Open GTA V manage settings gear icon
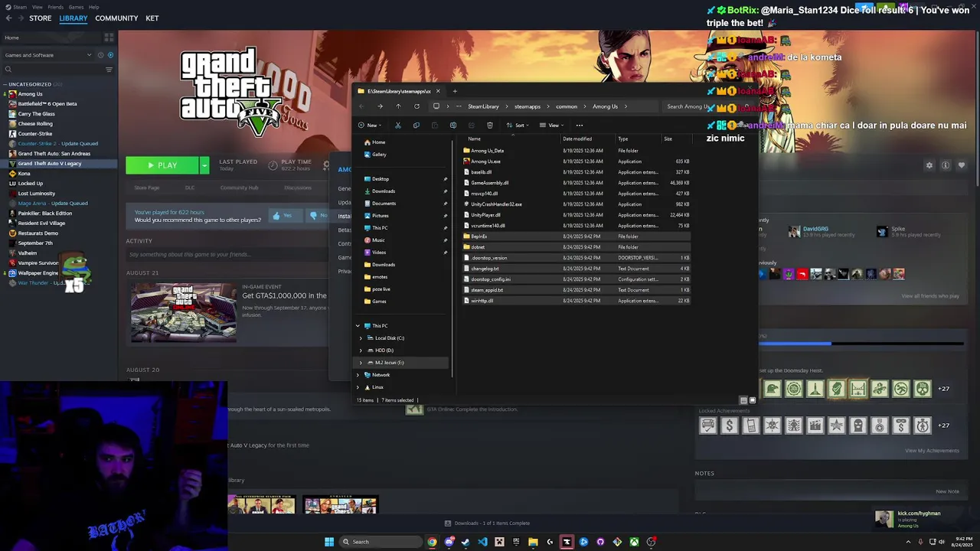Image resolution: width=980 pixels, height=551 pixels. pyautogui.click(x=929, y=165)
